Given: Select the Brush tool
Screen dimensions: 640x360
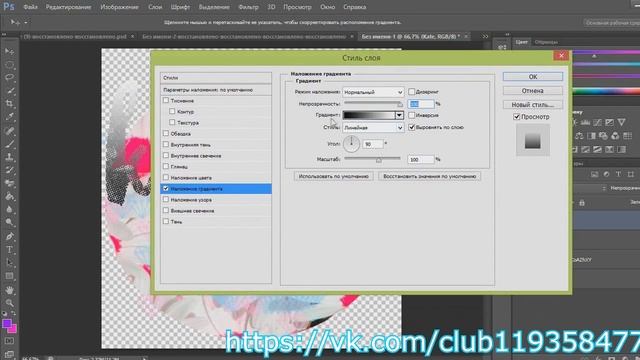Looking at the screenshot, I should click(9, 144).
